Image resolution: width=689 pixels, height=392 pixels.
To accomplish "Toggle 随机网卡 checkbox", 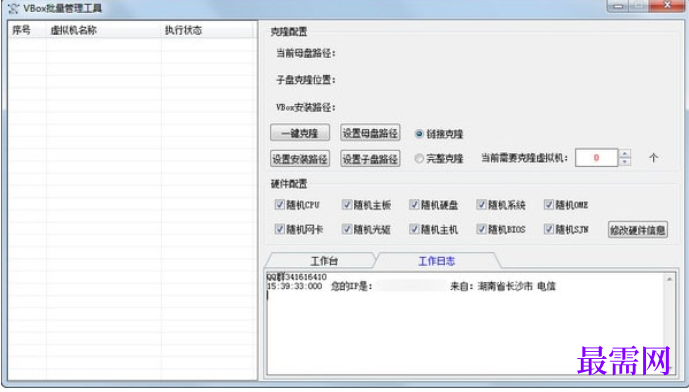I will click(279, 229).
